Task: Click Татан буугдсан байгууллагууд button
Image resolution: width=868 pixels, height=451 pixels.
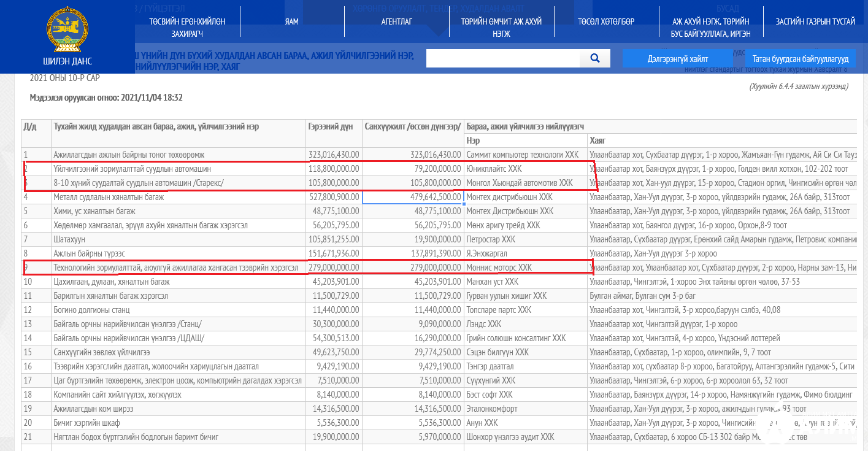Action: tap(801, 59)
